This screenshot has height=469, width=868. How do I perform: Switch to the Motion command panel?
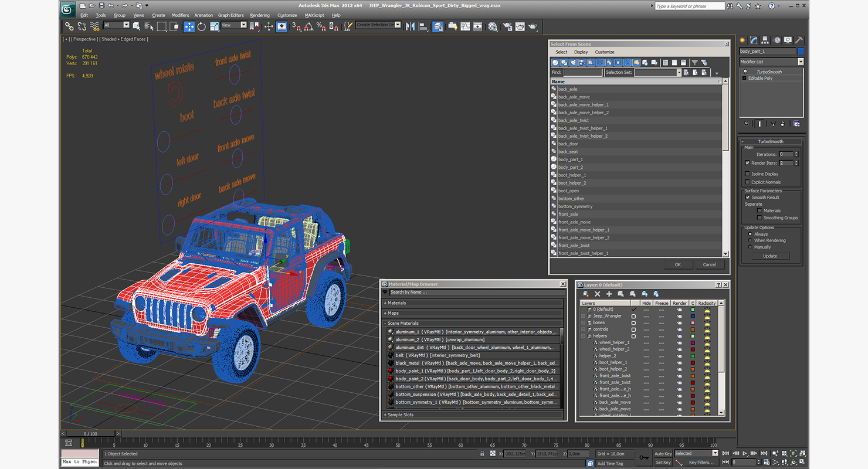[x=777, y=40]
